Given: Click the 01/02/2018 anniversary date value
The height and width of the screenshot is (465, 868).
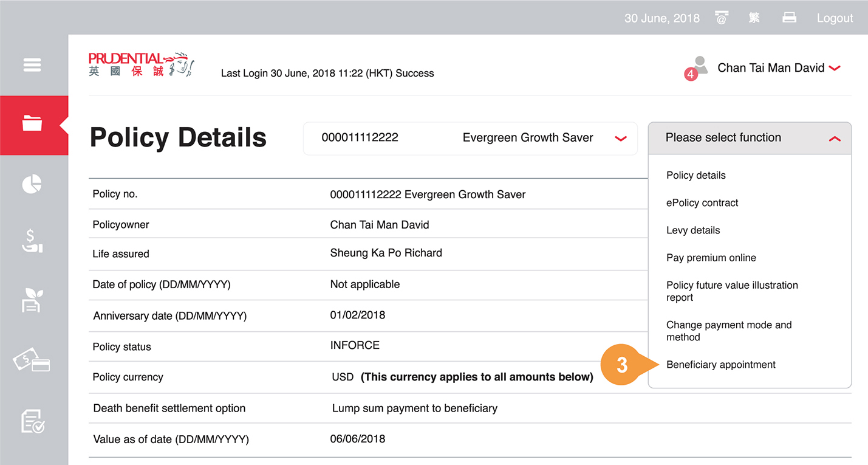Looking at the screenshot, I should pyautogui.click(x=358, y=315).
